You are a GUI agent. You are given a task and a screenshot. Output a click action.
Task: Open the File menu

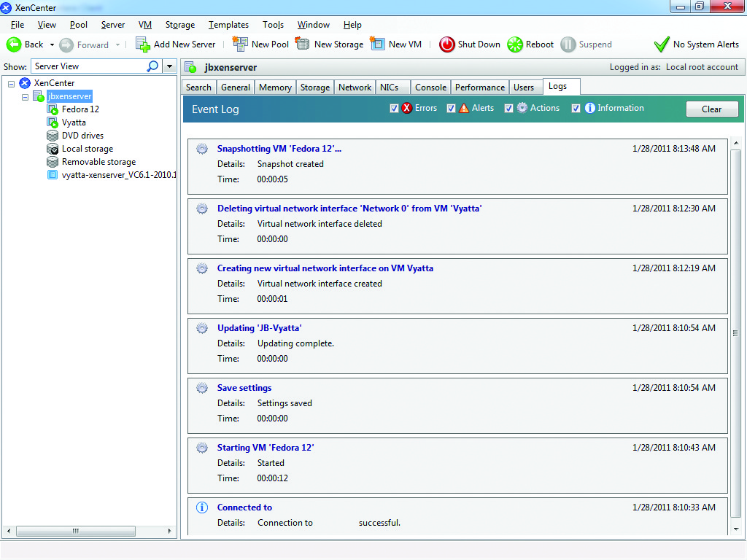[18, 25]
